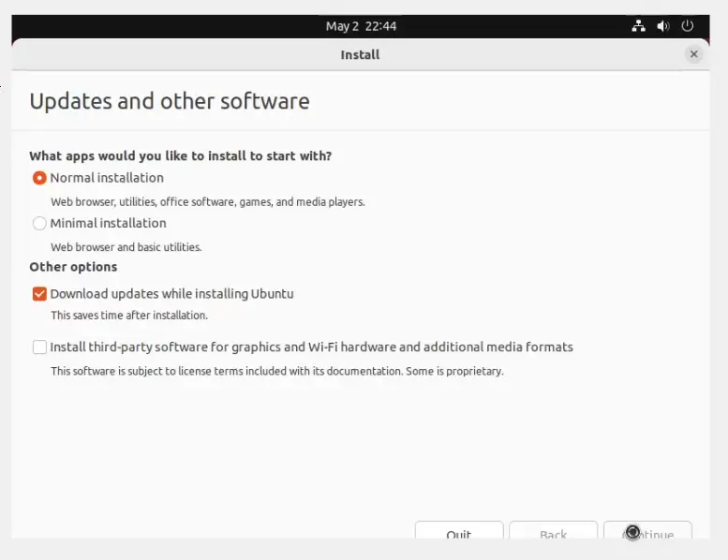Click the Updates and other software heading
Image resolution: width=728 pixels, height=560 pixels.
click(170, 101)
